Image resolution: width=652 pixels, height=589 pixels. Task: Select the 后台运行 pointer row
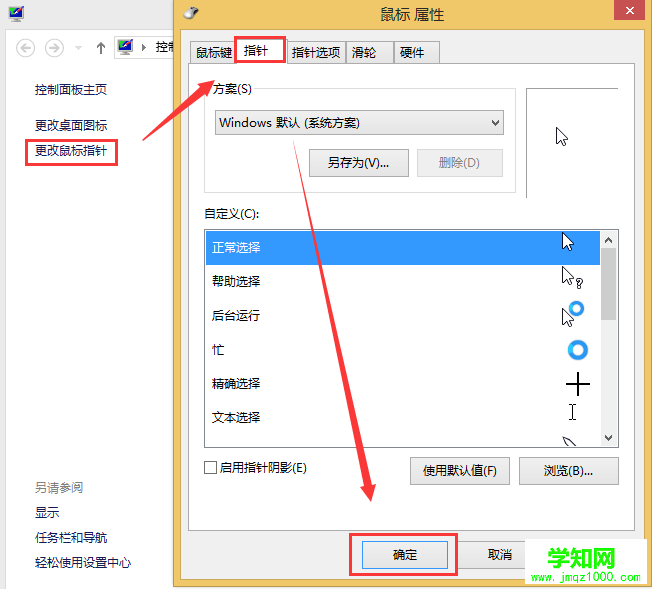[x=403, y=315]
